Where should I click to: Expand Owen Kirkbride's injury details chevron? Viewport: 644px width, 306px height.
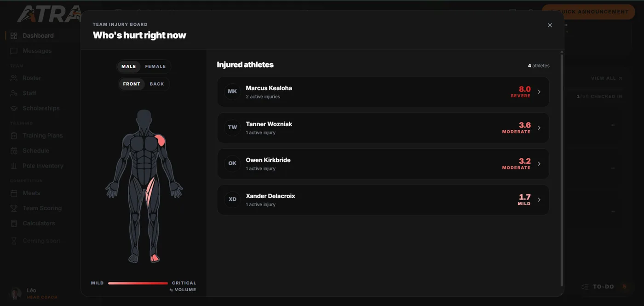(539, 164)
